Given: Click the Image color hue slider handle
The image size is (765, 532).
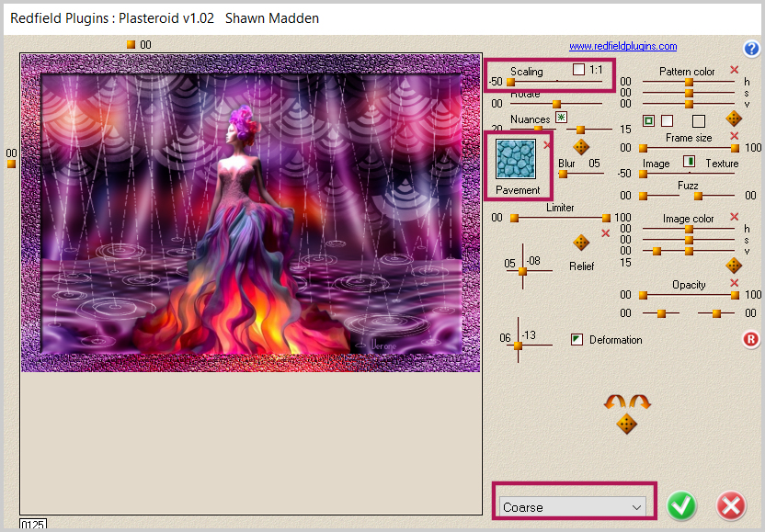Looking at the screenshot, I should [x=689, y=229].
